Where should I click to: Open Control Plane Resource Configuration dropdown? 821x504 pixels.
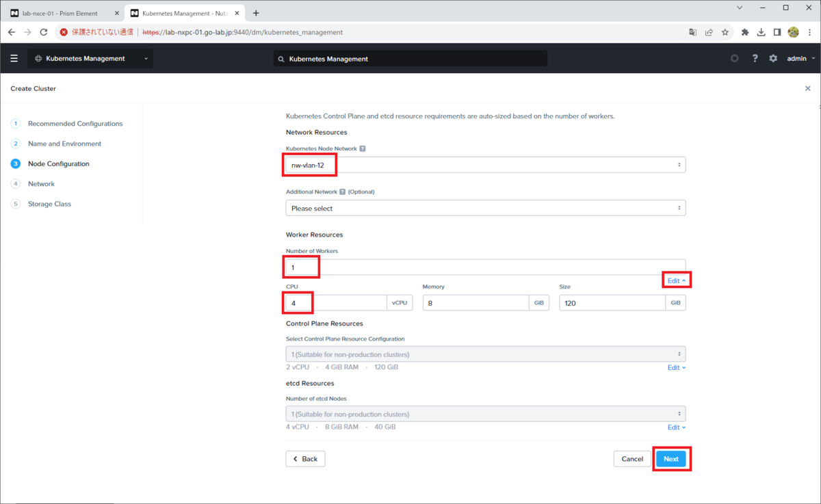486,354
